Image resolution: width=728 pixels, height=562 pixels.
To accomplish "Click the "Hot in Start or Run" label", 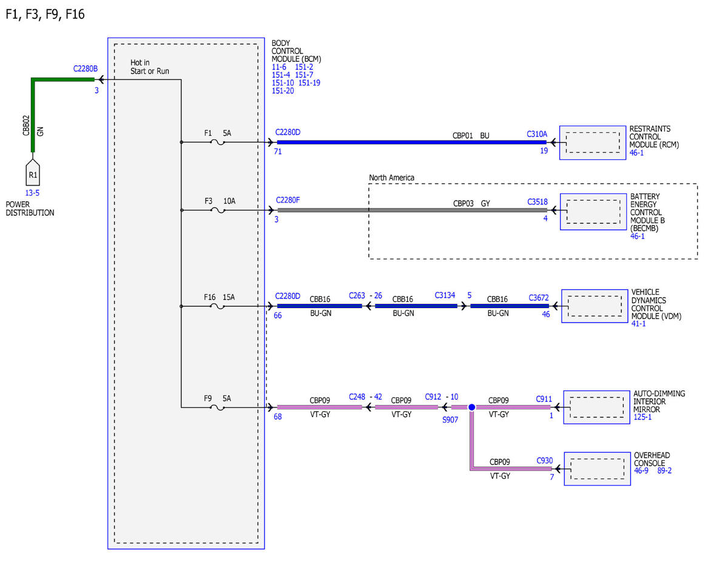I will tap(150, 67).
